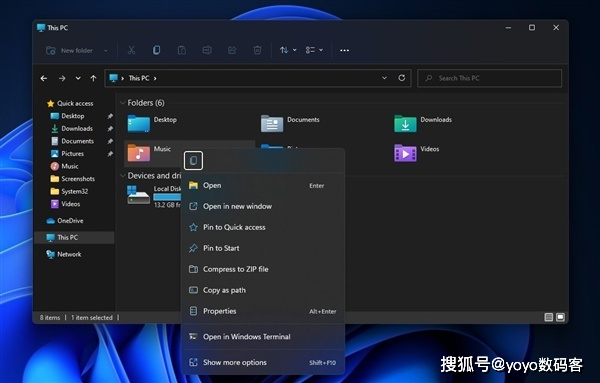Choose Show more options

point(263,362)
